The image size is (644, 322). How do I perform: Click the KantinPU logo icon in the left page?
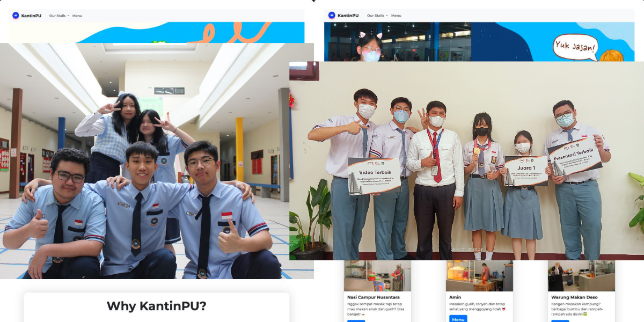[16, 16]
